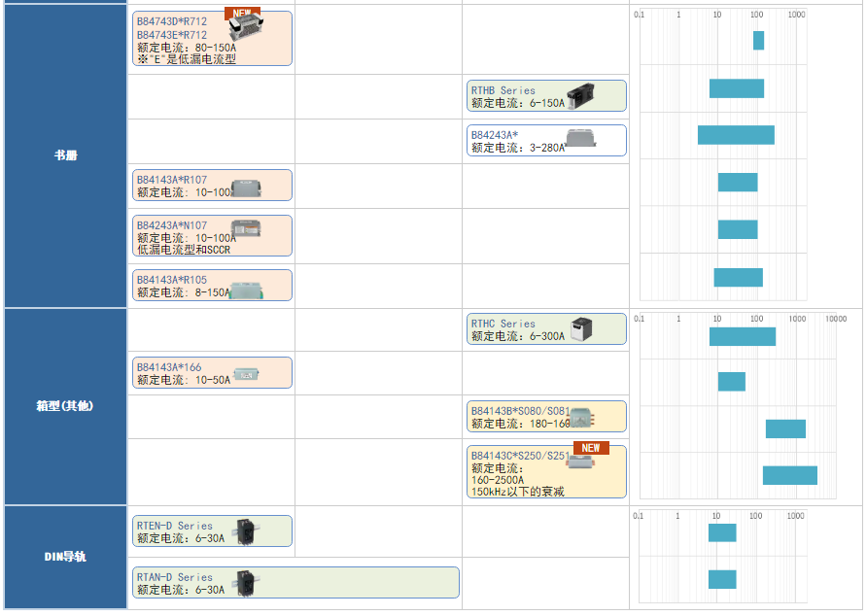Open the B84743E*R712 product link
Screen dimensions: 867x616
click(171, 35)
